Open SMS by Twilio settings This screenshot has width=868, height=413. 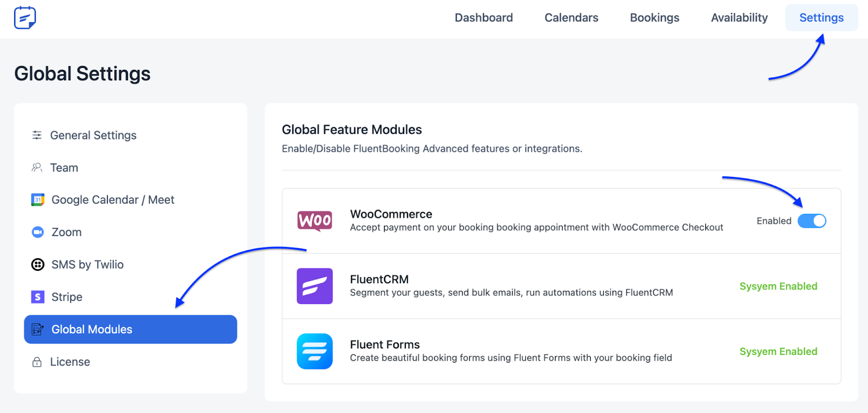(x=87, y=265)
